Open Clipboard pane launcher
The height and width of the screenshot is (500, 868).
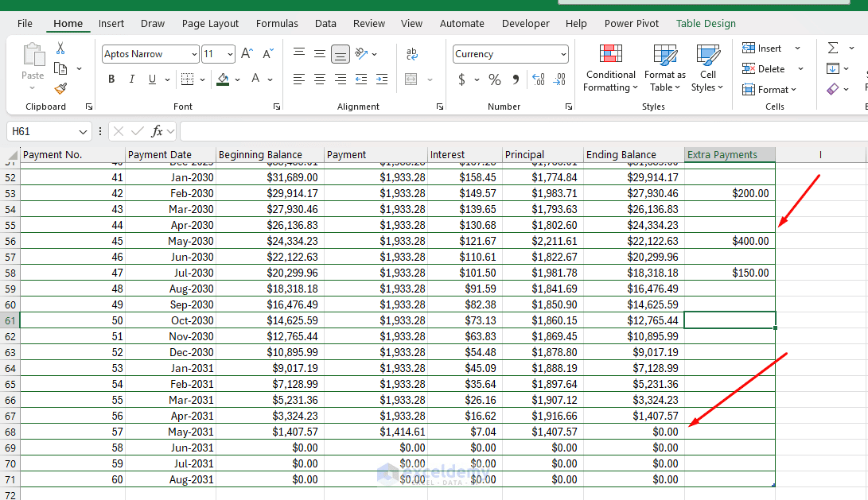click(89, 107)
